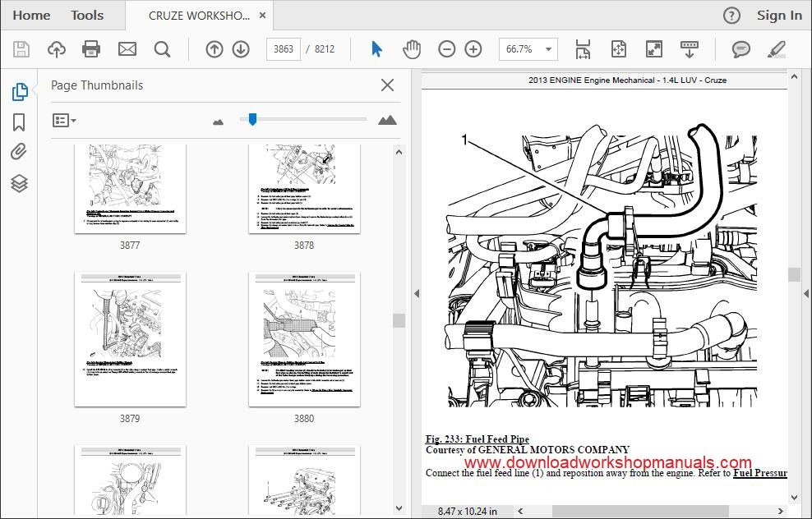The width and height of the screenshot is (812, 519).
Task: Switch to full screen mode icon
Action: point(654,49)
